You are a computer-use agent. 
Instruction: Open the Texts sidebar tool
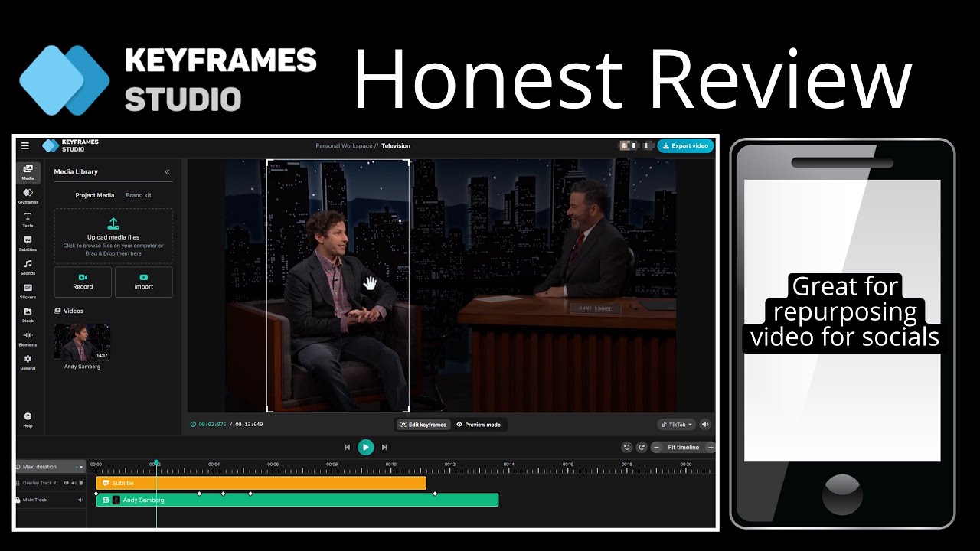(x=28, y=220)
